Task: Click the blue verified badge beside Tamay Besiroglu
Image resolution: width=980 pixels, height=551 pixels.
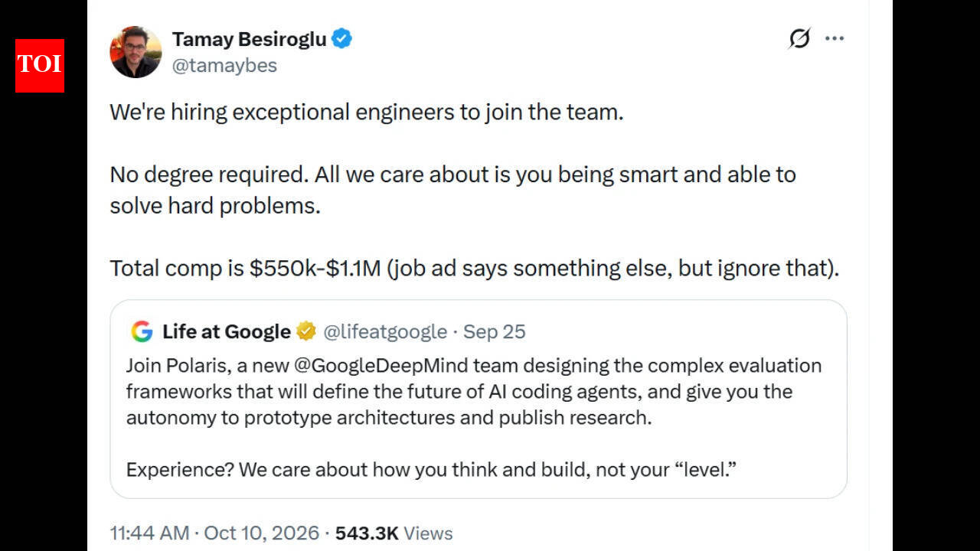Action: [x=341, y=39]
